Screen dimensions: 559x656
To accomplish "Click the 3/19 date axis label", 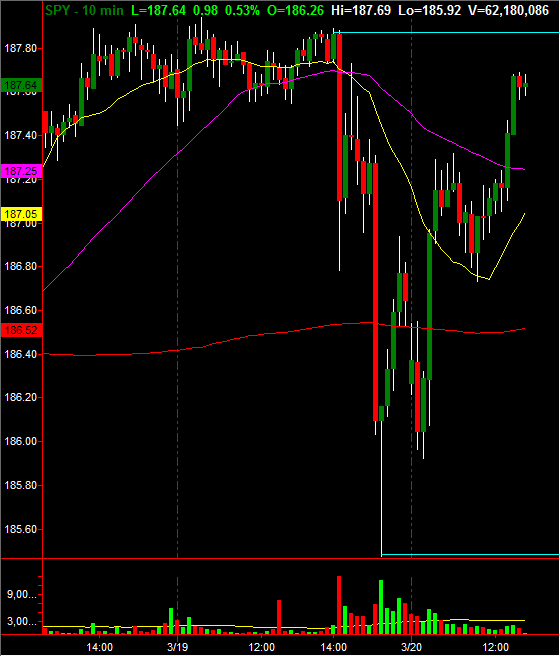I will tap(177, 647).
